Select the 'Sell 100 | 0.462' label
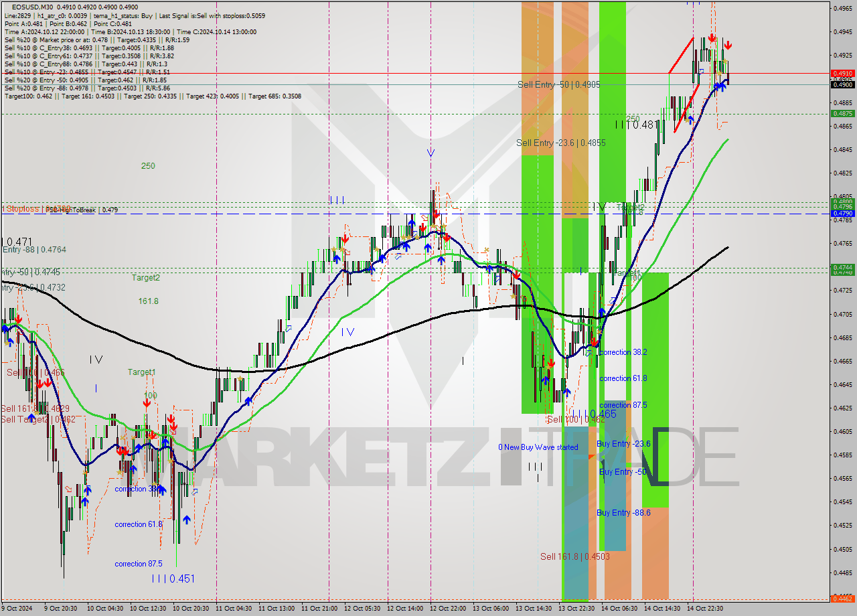Viewport: 857px width, 616px height. tap(575, 419)
